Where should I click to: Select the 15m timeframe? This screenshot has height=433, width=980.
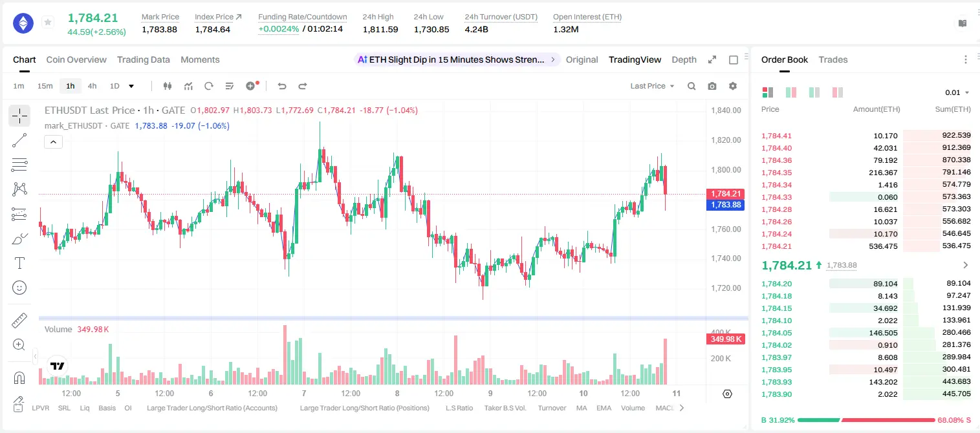click(x=45, y=86)
